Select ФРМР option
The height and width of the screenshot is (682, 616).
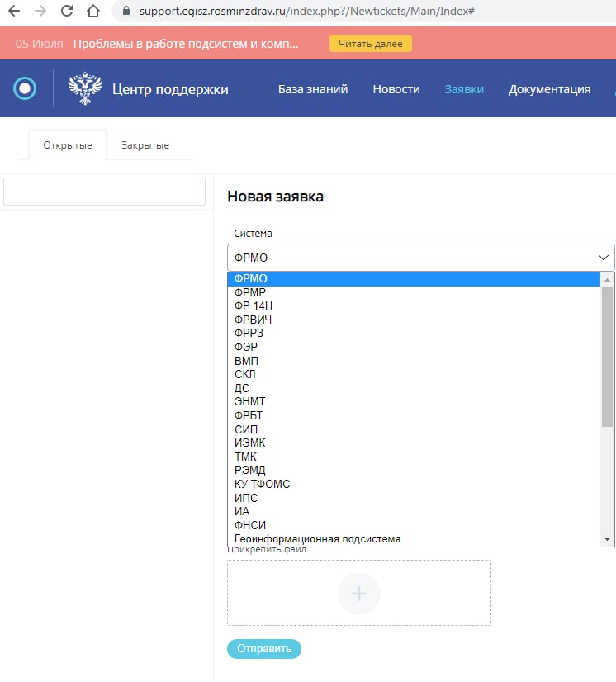click(414, 292)
